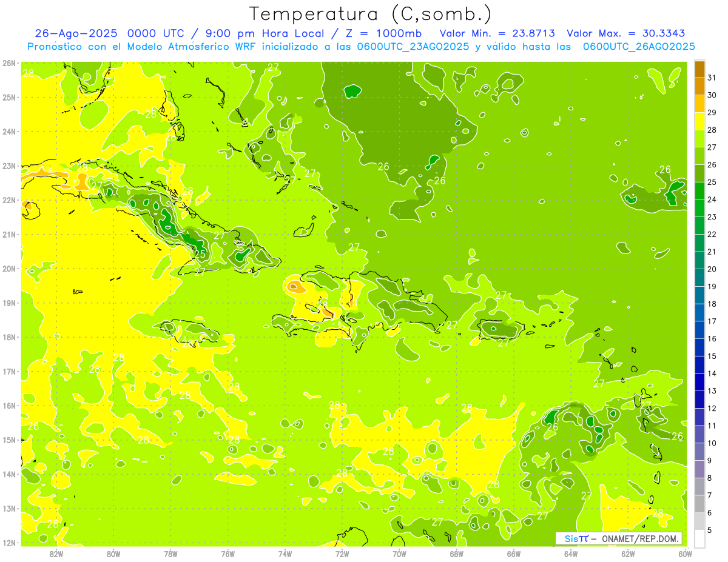The width and height of the screenshot is (728, 562).
Task: Click longitude axis label "82W"
Action: coord(56,554)
